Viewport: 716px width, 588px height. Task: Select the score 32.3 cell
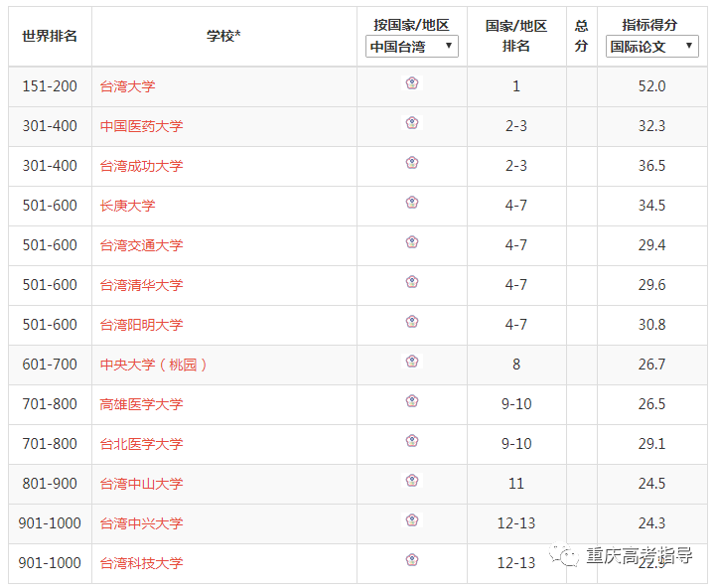652,126
